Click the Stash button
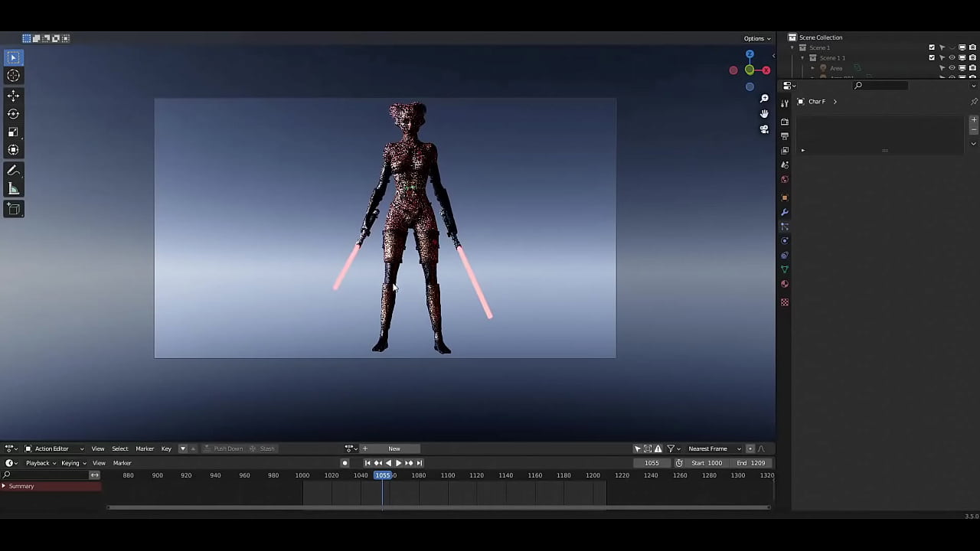The width and height of the screenshot is (980, 551). pos(262,449)
